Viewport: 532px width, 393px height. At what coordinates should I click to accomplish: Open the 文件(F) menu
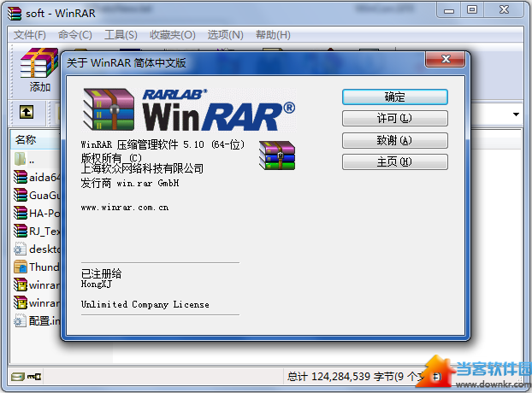(x=30, y=34)
